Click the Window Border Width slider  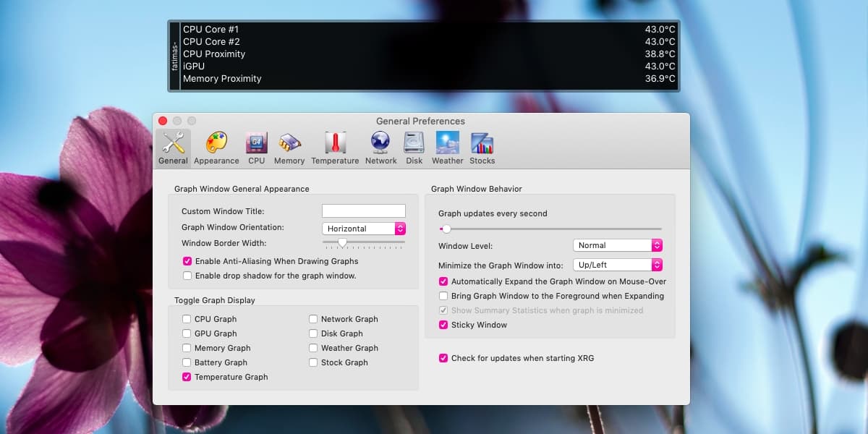pos(364,244)
